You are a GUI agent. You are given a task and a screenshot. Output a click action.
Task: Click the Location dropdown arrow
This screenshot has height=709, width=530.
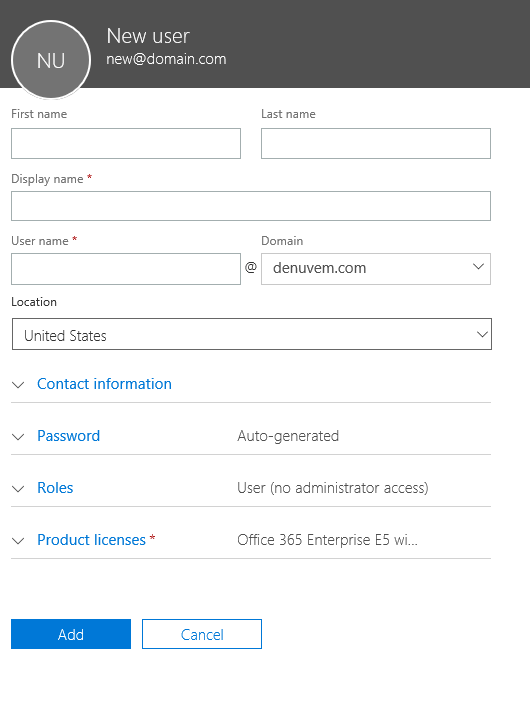pyautogui.click(x=482, y=334)
